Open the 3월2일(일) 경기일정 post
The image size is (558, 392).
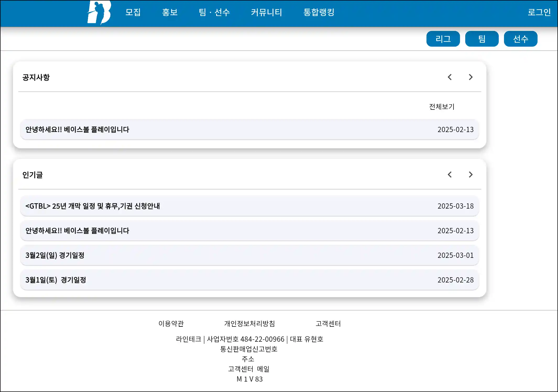[x=55, y=255]
